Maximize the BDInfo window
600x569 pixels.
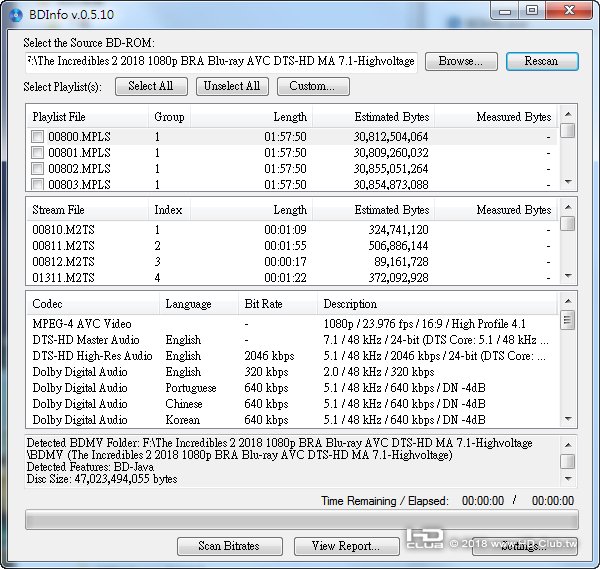click(532, 11)
